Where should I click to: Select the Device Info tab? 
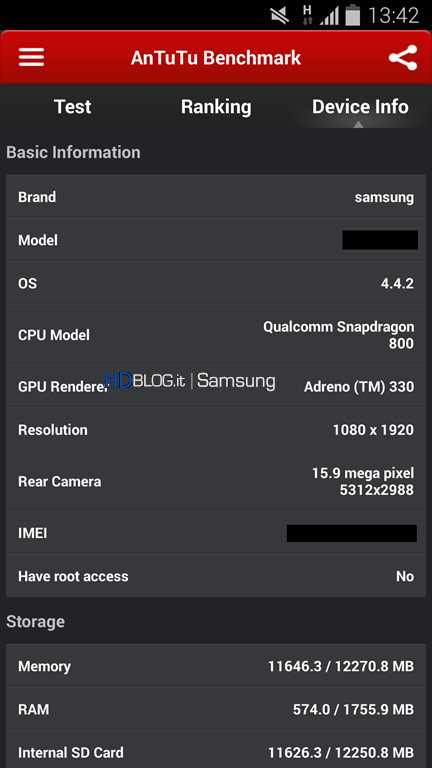(360, 107)
